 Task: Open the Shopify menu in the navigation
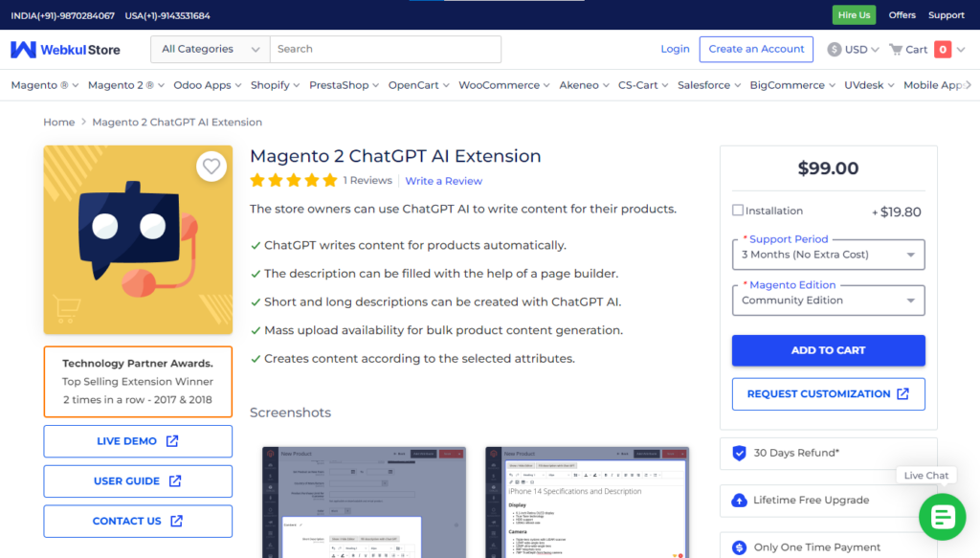271,84
